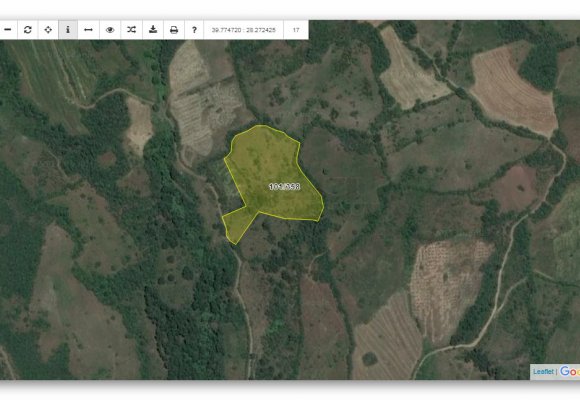Click the shuffle crossed-arrows icon
The width and height of the screenshot is (580, 400).
131,30
